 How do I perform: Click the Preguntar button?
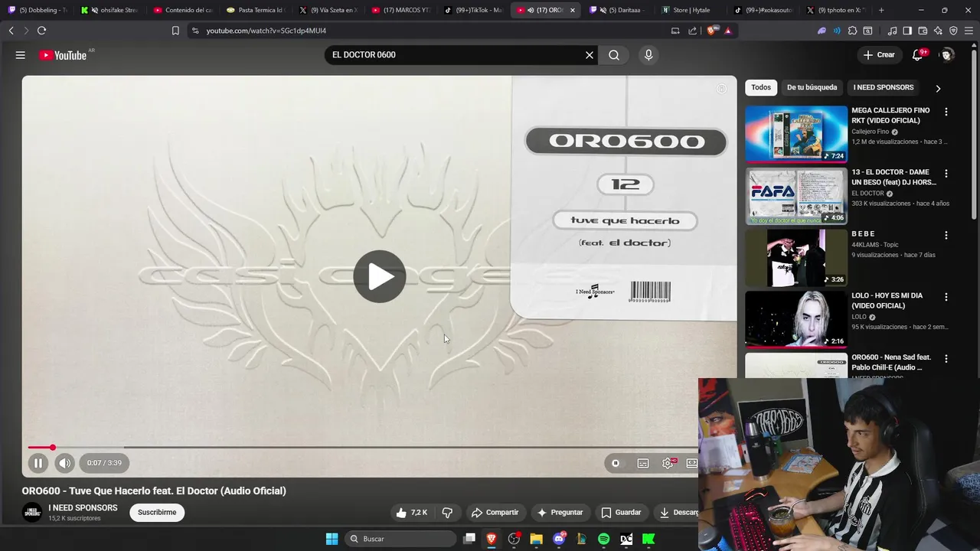click(560, 513)
